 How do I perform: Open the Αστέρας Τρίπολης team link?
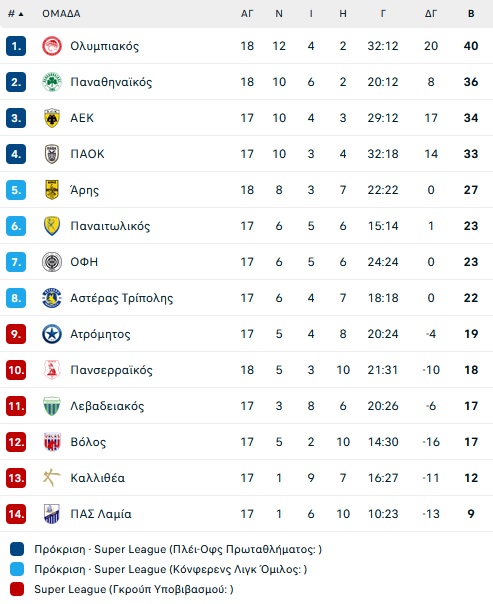tap(122, 298)
